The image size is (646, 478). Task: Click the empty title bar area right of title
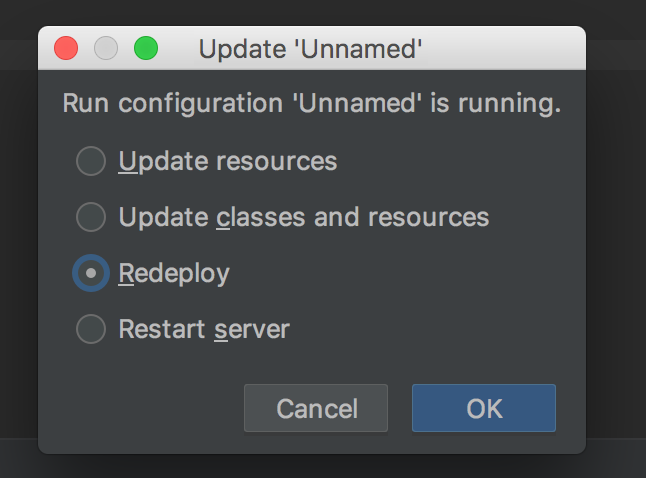click(x=503, y=48)
